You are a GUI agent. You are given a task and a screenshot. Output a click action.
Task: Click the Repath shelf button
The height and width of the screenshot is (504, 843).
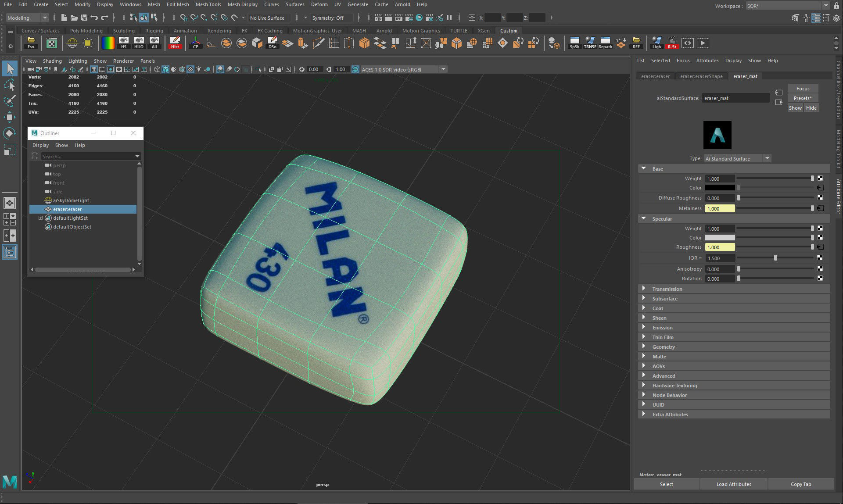(x=605, y=43)
